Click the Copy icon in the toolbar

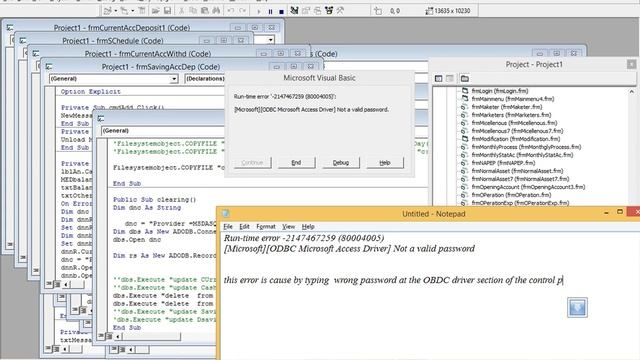point(193,11)
